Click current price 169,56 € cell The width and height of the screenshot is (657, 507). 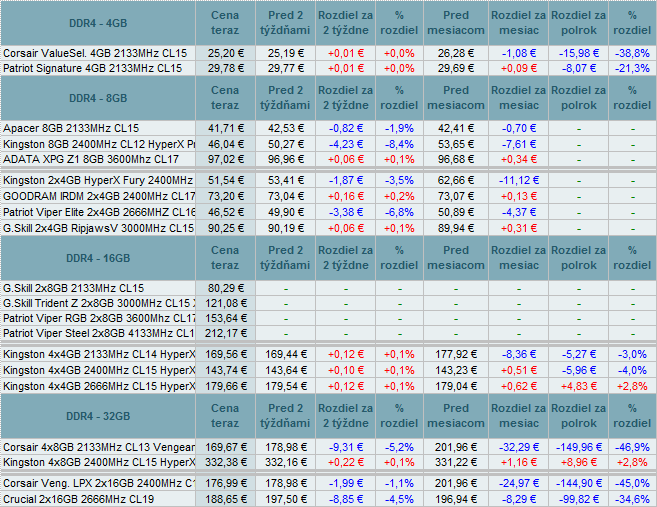coord(225,354)
